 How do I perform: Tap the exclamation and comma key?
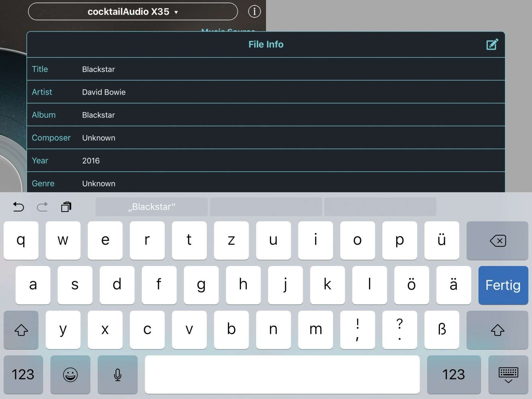tap(358, 330)
